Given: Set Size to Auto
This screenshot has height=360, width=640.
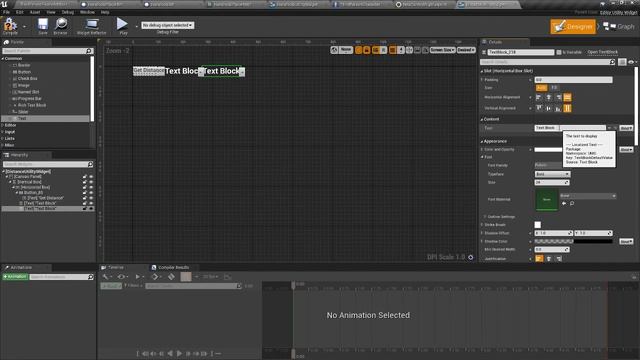Looking at the screenshot, I should (541, 88).
